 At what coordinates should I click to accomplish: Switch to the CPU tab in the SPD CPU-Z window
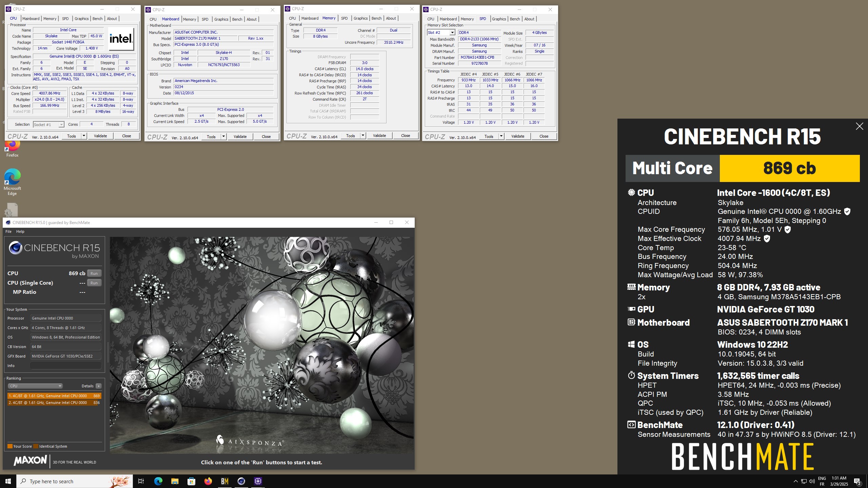[431, 19]
